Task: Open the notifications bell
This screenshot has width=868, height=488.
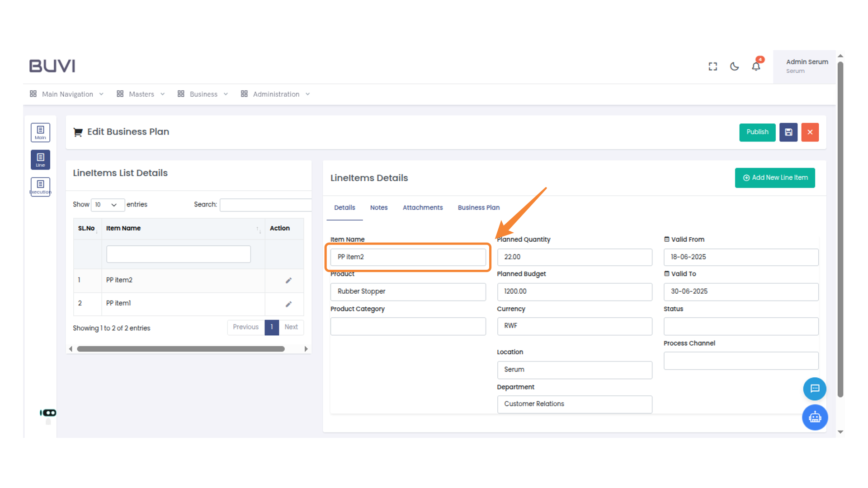Action: pos(756,66)
